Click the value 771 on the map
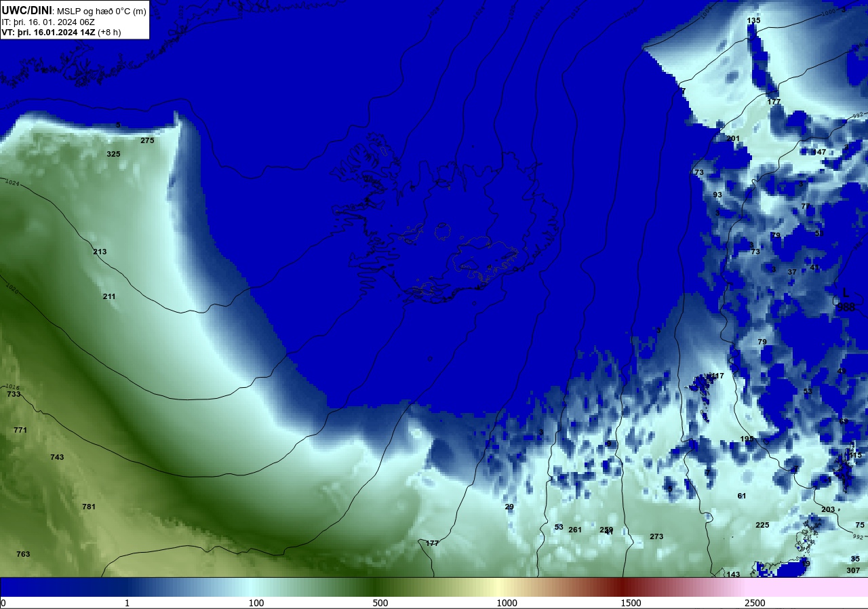The height and width of the screenshot is (609, 868). pyautogui.click(x=20, y=431)
